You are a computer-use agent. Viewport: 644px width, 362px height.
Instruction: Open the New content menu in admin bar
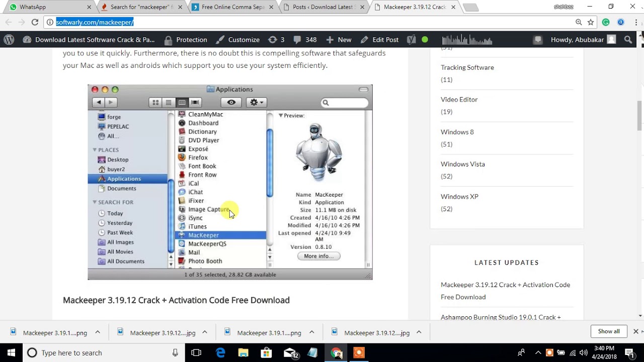339,40
